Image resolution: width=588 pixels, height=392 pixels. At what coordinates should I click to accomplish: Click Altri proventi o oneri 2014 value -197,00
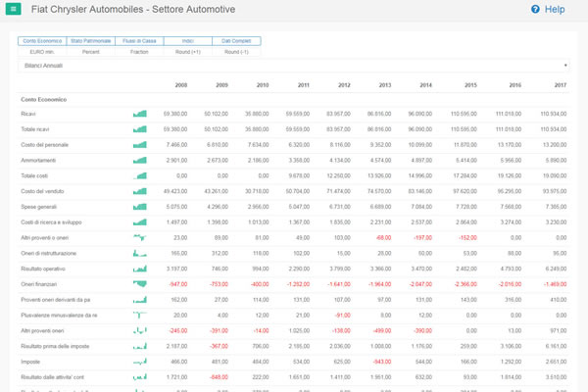point(422,237)
